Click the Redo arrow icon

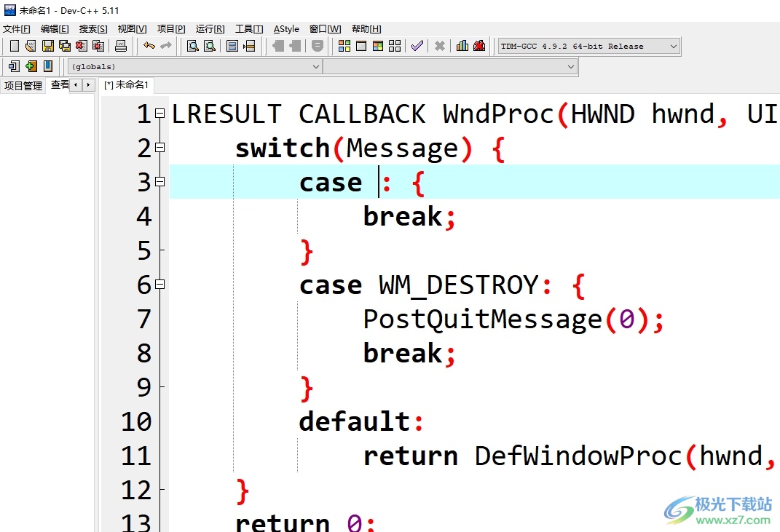165,46
